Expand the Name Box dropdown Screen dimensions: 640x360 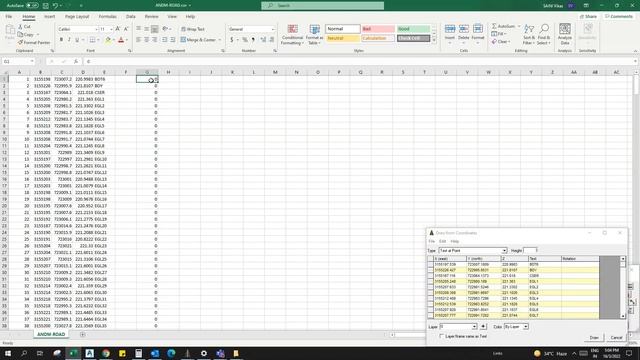[x=32, y=61]
